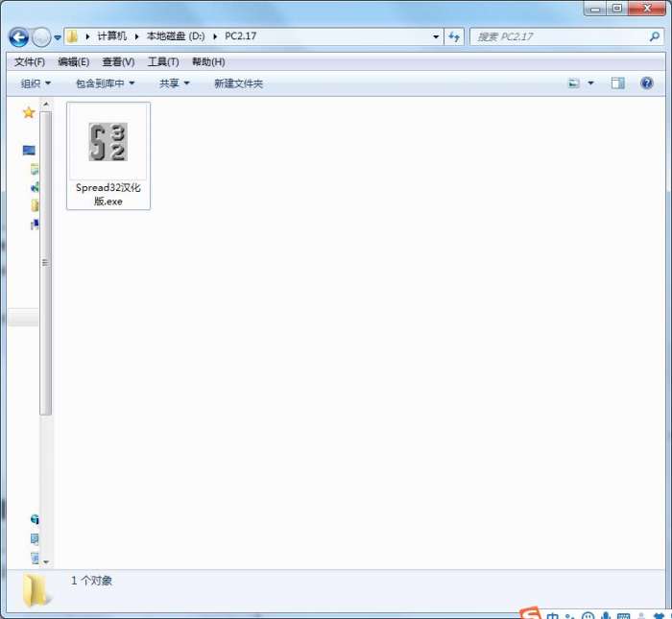This screenshot has width=672, height=619.
Task: Open the 编辑(E) menu
Action: click(x=74, y=62)
